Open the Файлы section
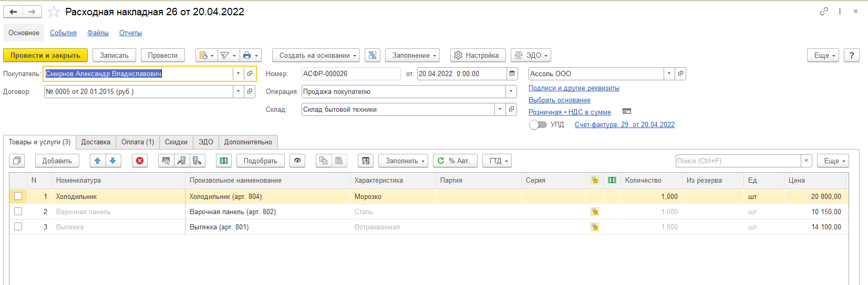Screen dimensions: 868x285 (x=98, y=33)
